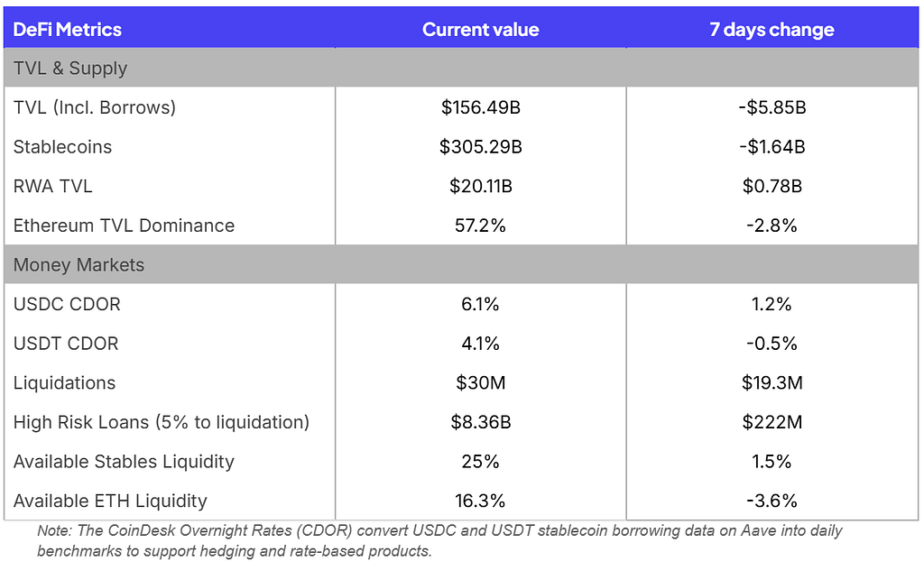Click the 7 days change header

pos(772,30)
